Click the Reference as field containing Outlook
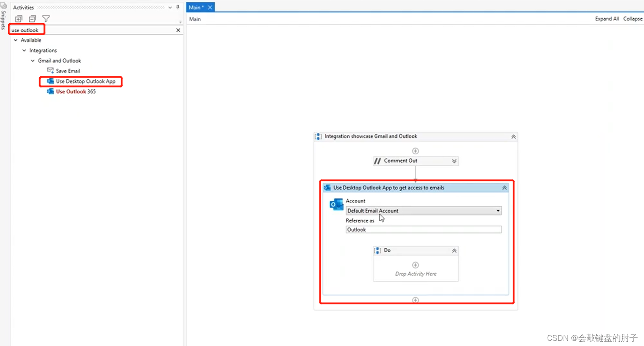Screen dimensions: 644x346 tap(424, 230)
